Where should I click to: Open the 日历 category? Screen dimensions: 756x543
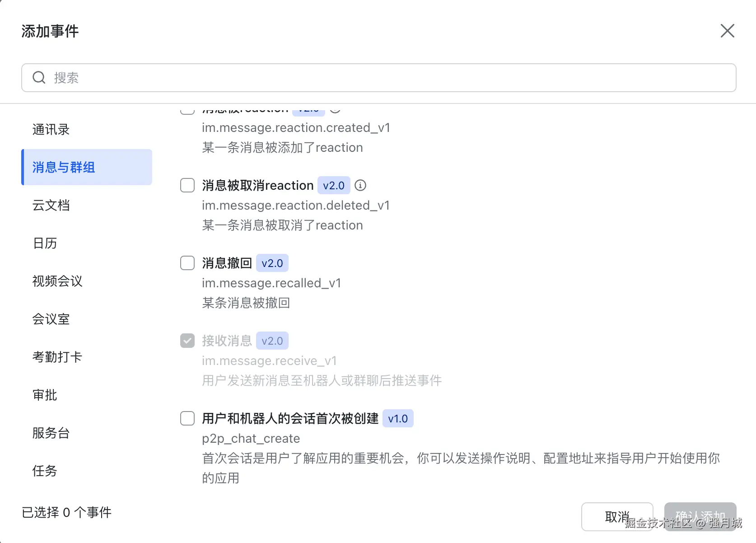coord(45,243)
